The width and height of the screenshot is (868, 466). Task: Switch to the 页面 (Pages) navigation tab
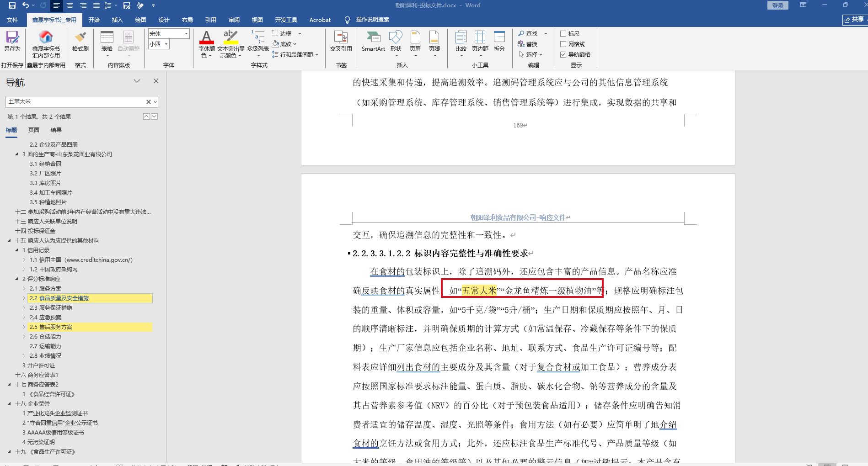[x=34, y=130]
